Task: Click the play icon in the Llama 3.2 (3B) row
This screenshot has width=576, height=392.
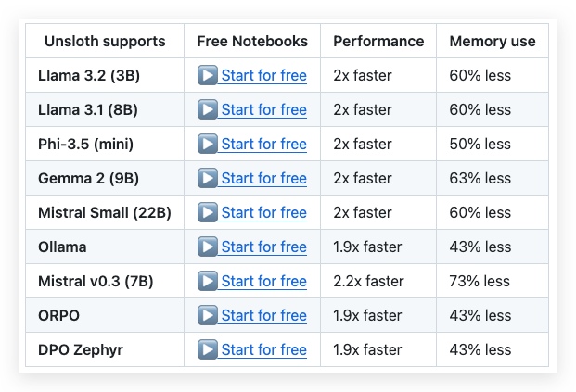Action: coord(208,75)
